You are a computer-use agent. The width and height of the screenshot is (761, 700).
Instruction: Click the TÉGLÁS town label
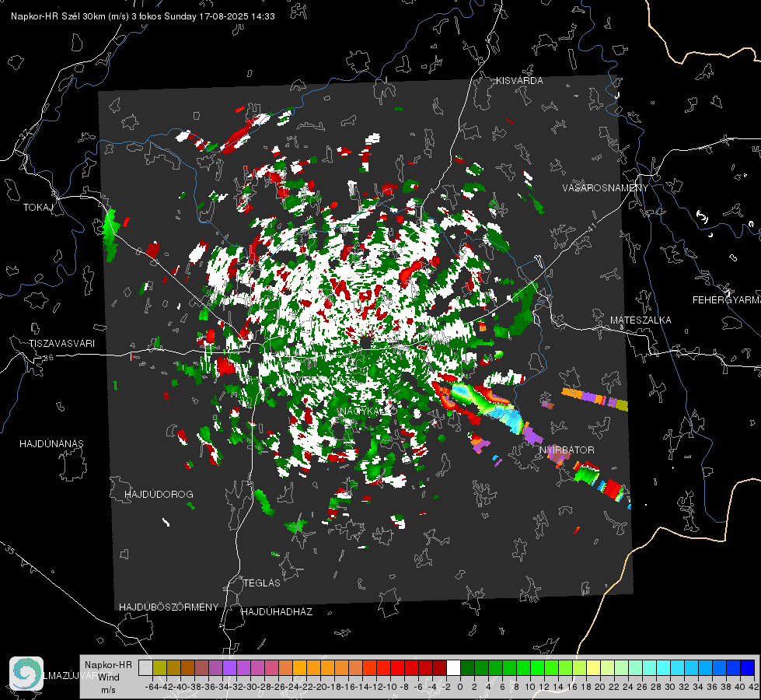pyautogui.click(x=262, y=583)
